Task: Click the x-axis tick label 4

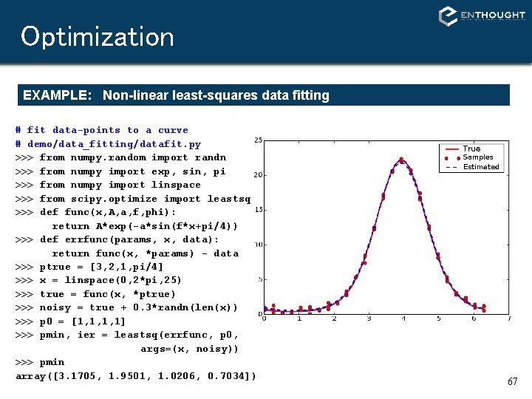Action: coord(403,318)
